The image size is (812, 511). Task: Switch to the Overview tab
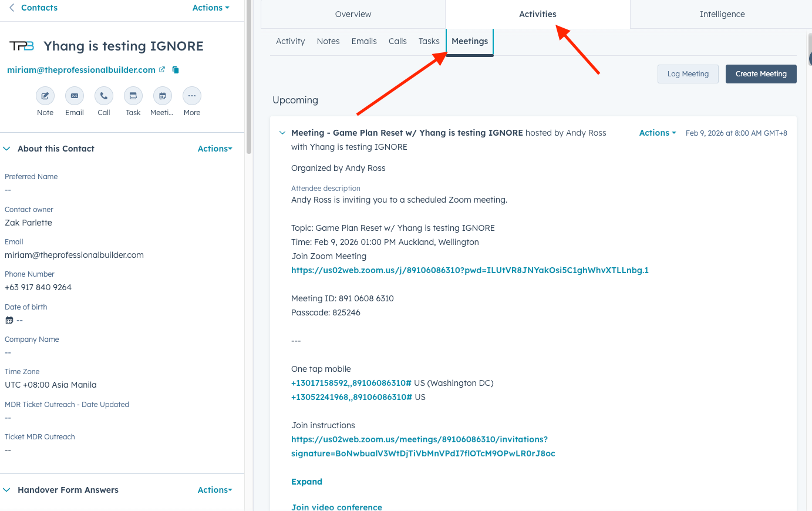(x=353, y=14)
